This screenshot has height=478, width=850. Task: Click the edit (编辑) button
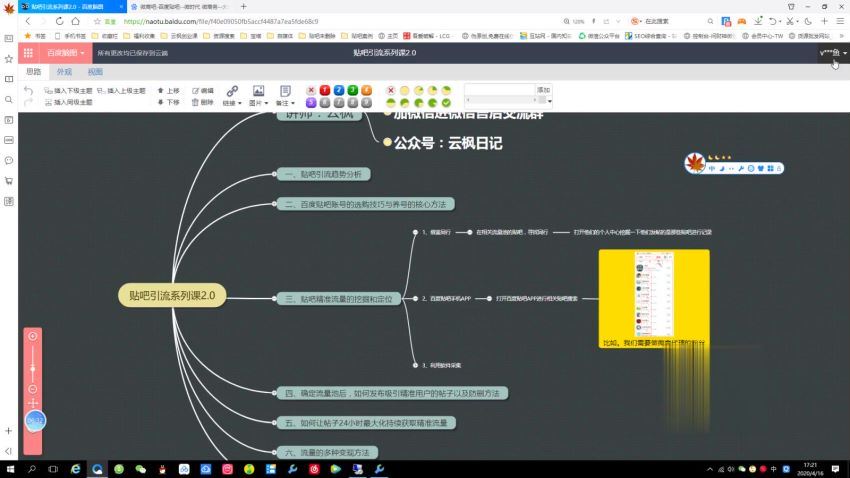tap(203, 91)
